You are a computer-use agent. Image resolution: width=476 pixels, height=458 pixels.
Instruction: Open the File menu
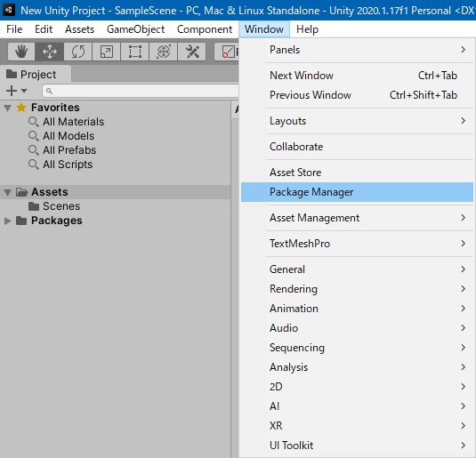pyautogui.click(x=14, y=29)
